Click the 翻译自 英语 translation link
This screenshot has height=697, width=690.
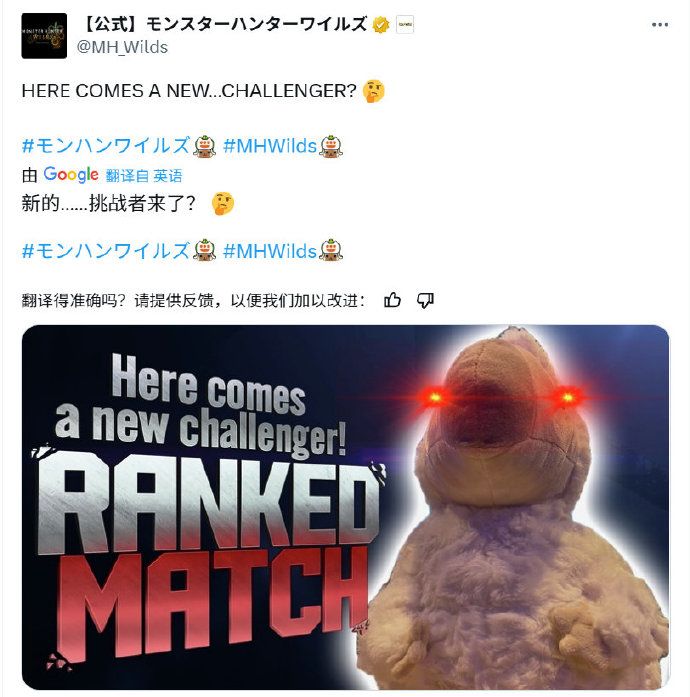pyautogui.click(x=144, y=176)
